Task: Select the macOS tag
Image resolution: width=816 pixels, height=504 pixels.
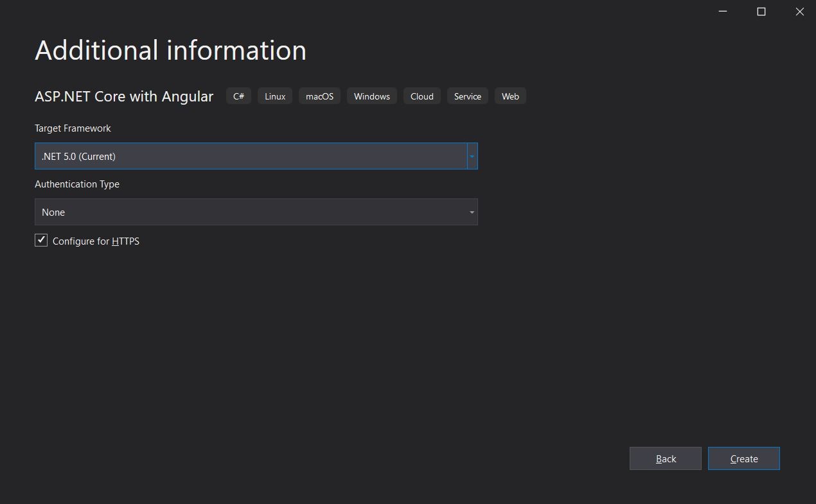Action: coord(319,96)
